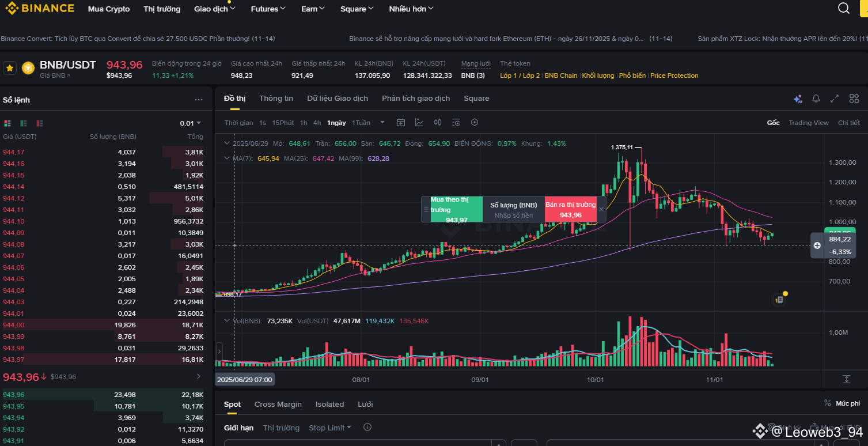This screenshot has width=868, height=446.
Task: Change chart style with candlestick icon
Action: tap(438, 122)
